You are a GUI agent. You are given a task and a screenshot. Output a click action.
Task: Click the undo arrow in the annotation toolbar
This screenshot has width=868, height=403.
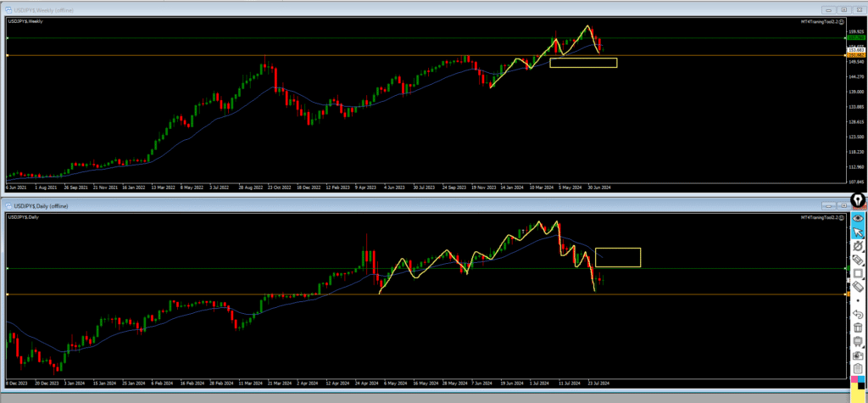pyautogui.click(x=858, y=313)
